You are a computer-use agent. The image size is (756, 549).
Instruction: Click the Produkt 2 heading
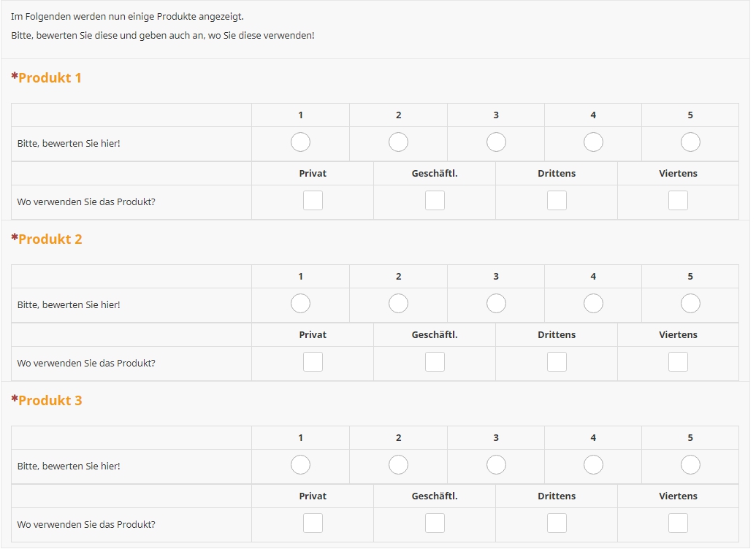coord(50,239)
